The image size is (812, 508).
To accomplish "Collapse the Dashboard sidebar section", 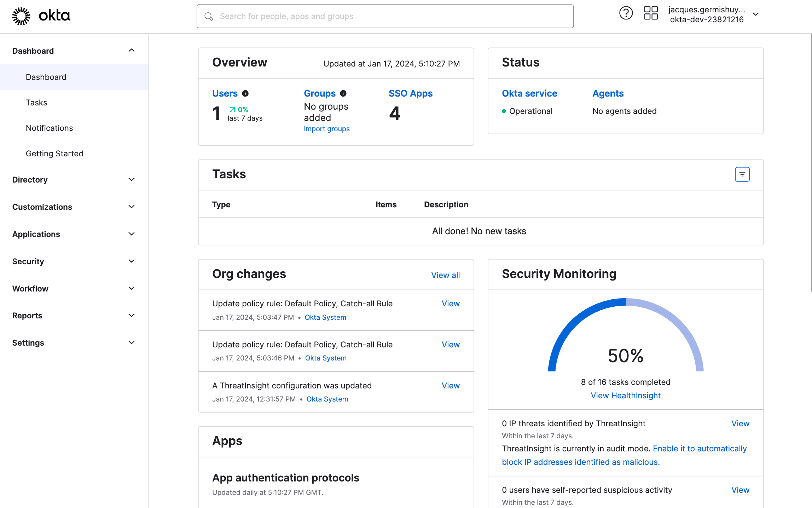I will pos(132,51).
